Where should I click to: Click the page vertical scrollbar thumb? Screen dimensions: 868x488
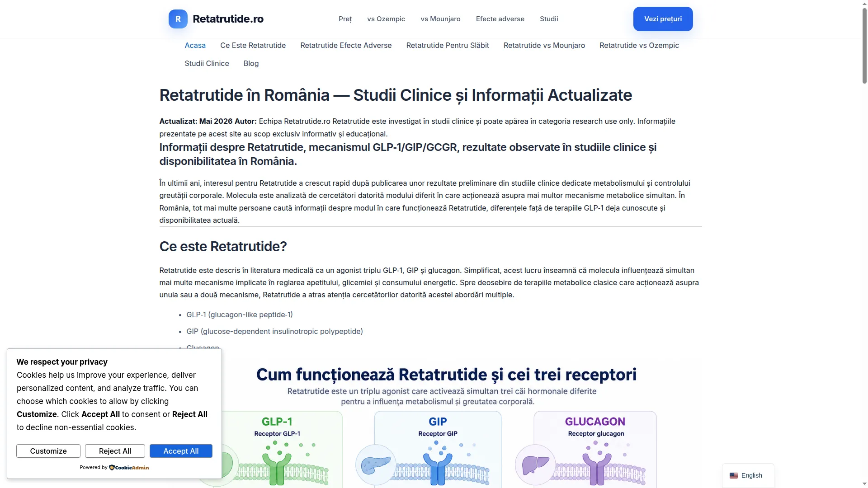point(864,45)
